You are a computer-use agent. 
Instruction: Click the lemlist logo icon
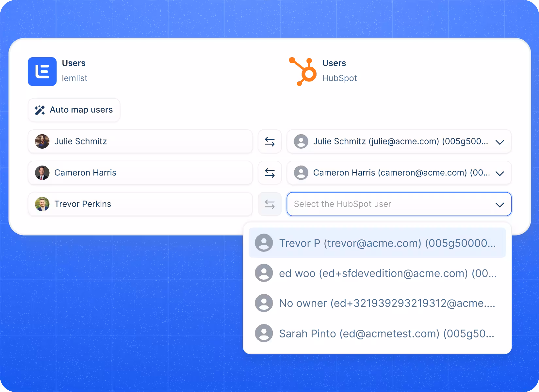(x=42, y=72)
